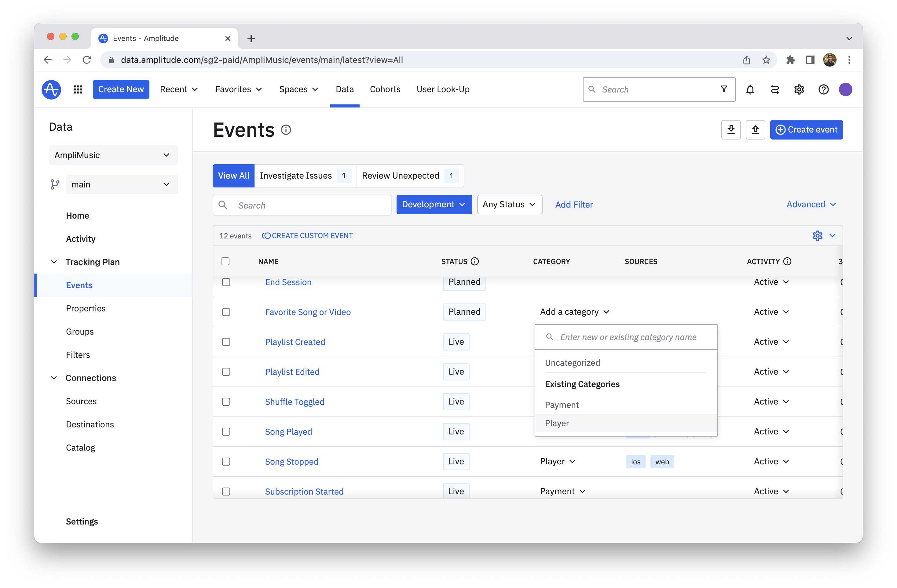Click the category name search field
897x588 pixels.
628,337
